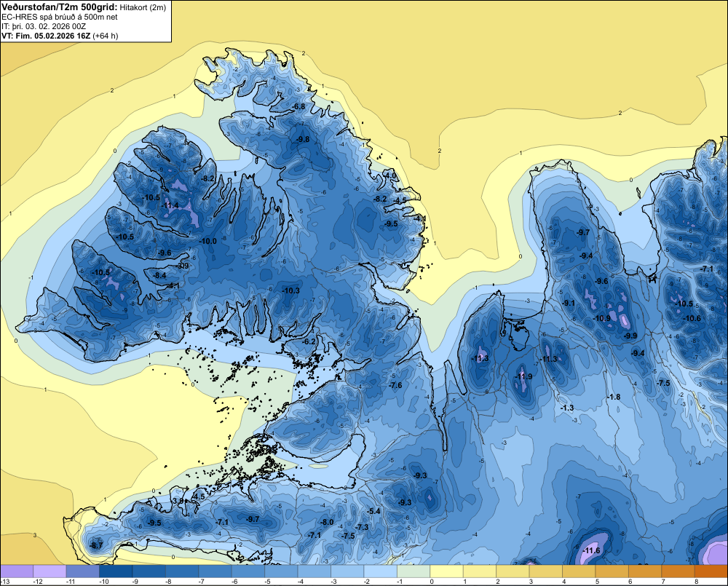728x586 pixels.
Task: Click the -11.6 temperature value
Action: point(591,550)
